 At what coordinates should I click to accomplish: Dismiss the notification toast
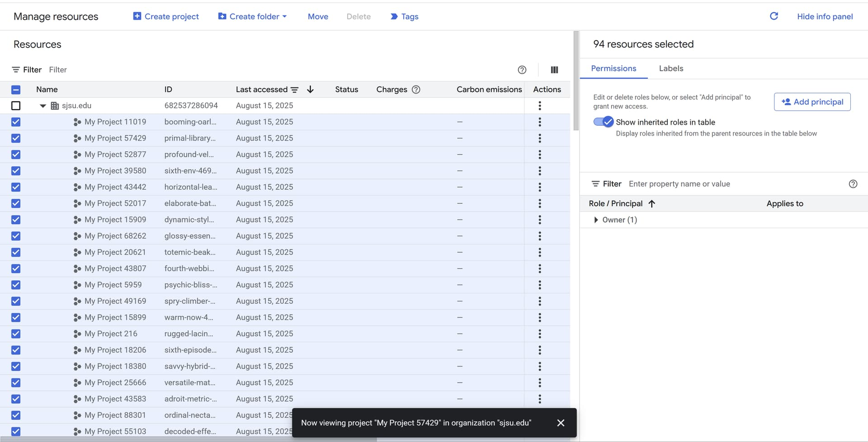(561, 423)
